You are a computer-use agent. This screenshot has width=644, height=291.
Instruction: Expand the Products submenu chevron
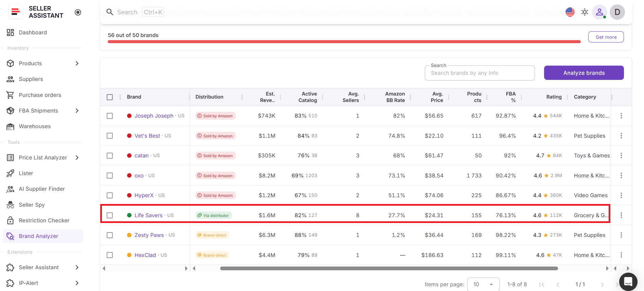pos(77,64)
